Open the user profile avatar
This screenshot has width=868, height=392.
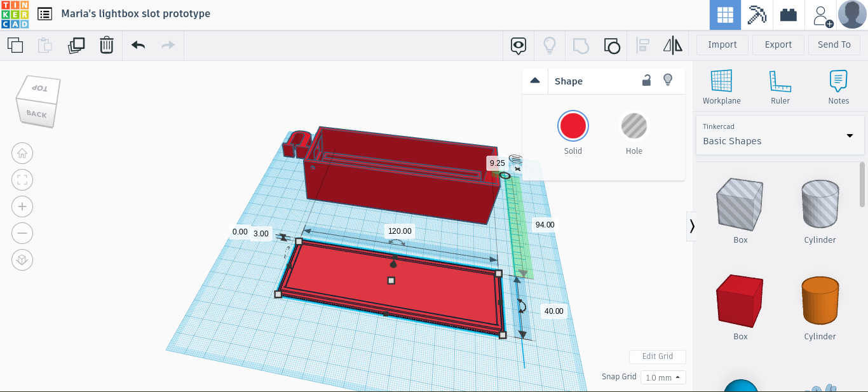pyautogui.click(x=852, y=15)
